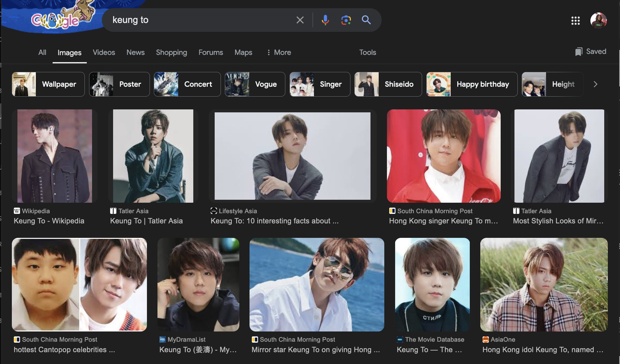This screenshot has width=620, height=364.
Task: Open Google Lens image search
Action: (x=346, y=20)
